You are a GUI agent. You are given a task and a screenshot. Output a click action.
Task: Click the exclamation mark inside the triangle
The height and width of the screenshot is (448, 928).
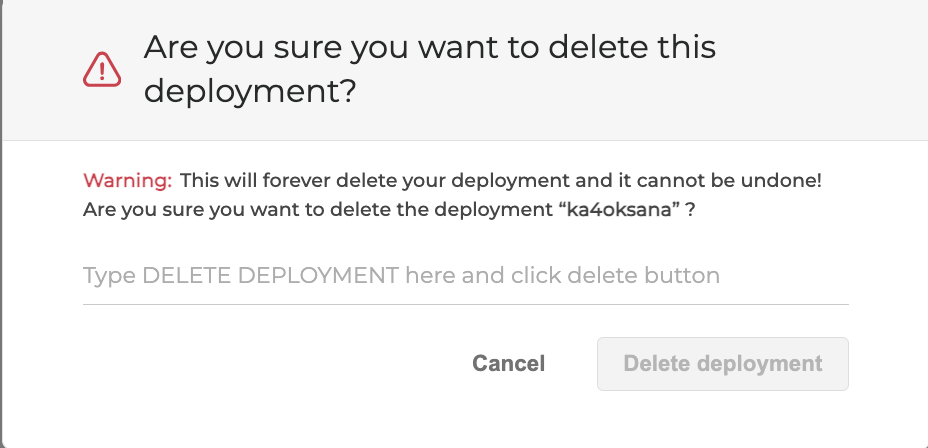tap(102, 70)
